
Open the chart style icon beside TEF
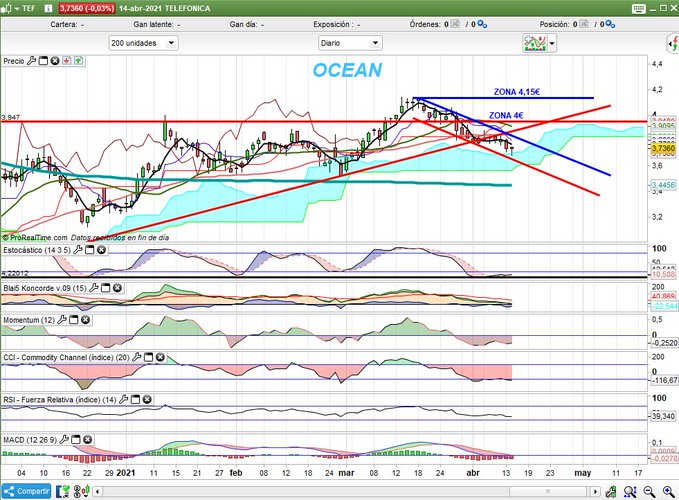click(x=6, y=8)
